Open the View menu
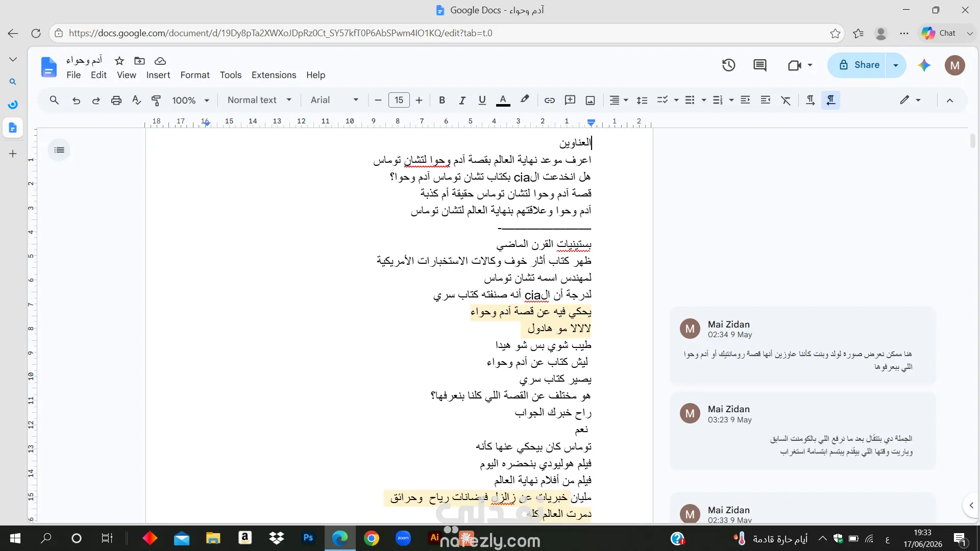The image size is (980, 551). point(127,75)
